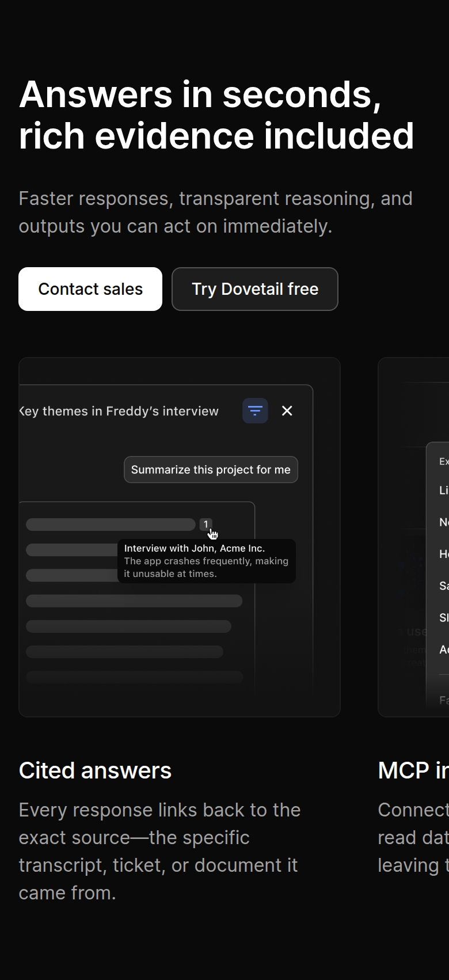Click the Contact sales button
The width and height of the screenshot is (449, 980).
pos(90,289)
